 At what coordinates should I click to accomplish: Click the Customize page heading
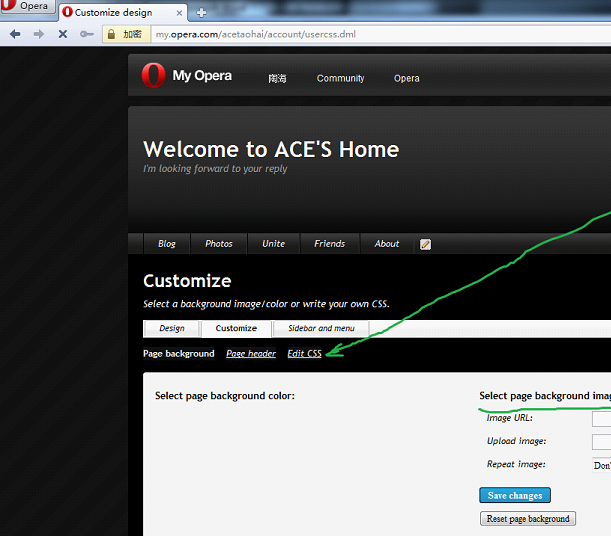(x=187, y=281)
